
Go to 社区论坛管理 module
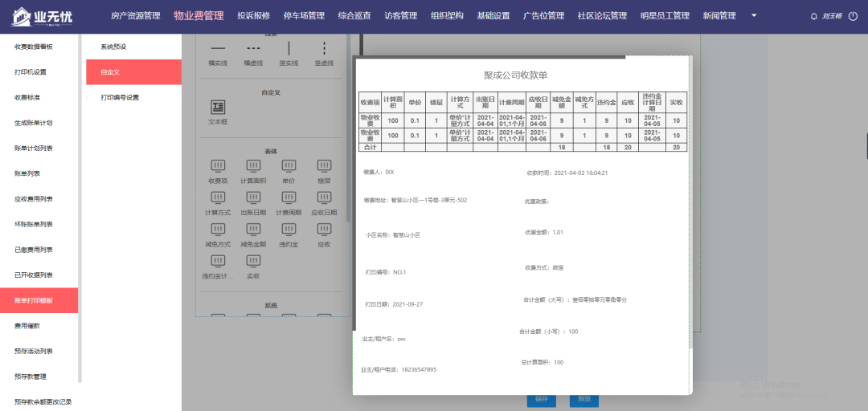pyautogui.click(x=602, y=16)
